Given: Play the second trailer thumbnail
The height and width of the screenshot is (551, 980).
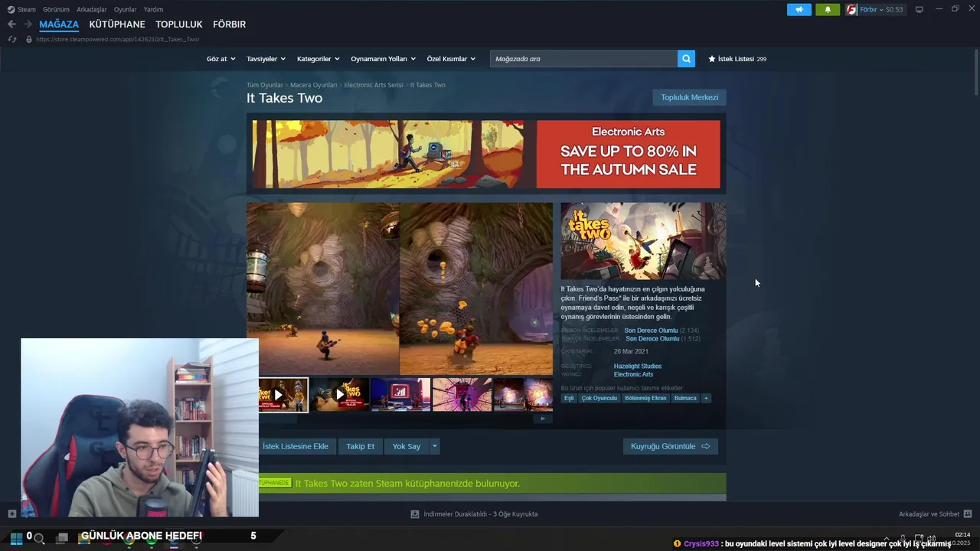Looking at the screenshot, I should (340, 395).
